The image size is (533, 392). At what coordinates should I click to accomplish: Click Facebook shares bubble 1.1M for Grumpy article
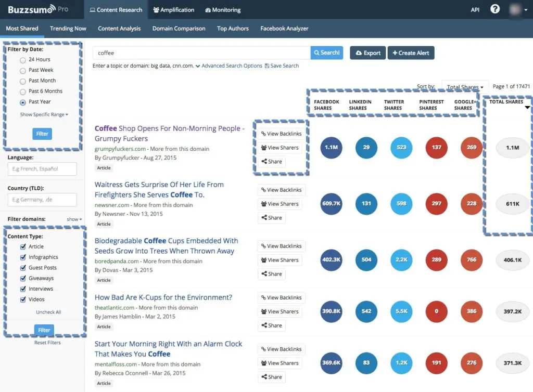coord(331,148)
